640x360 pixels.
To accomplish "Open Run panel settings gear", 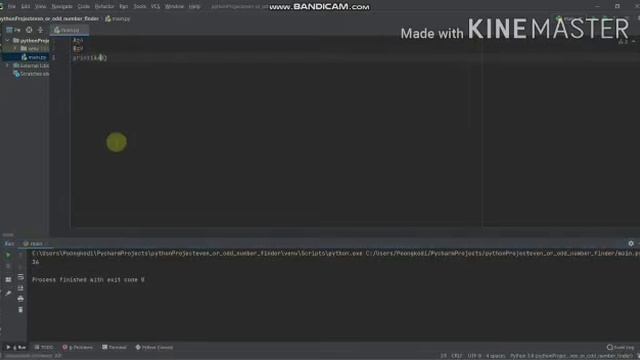I will coord(631,243).
